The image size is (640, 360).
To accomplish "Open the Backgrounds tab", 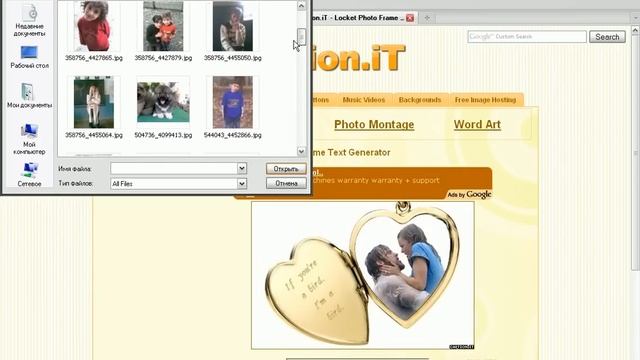I will (x=420, y=100).
